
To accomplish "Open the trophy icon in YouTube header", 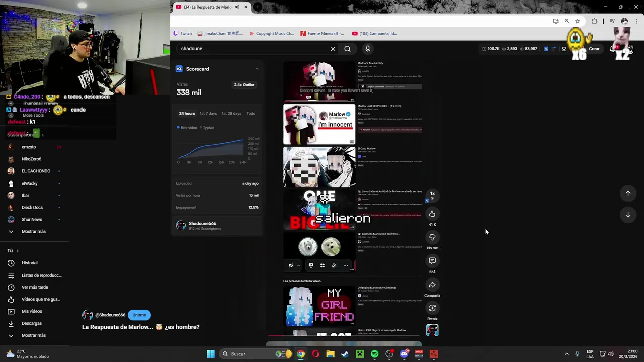I will click(x=564, y=49).
